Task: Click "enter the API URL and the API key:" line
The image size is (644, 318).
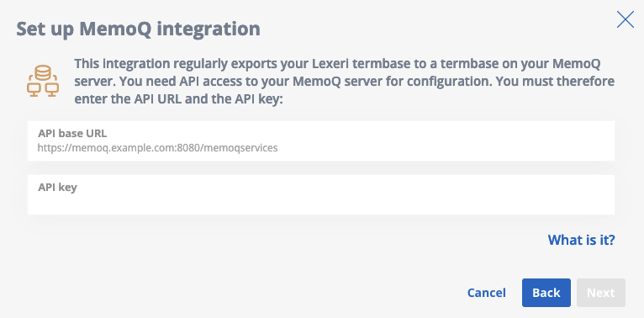Action: pyautogui.click(x=179, y=99)
